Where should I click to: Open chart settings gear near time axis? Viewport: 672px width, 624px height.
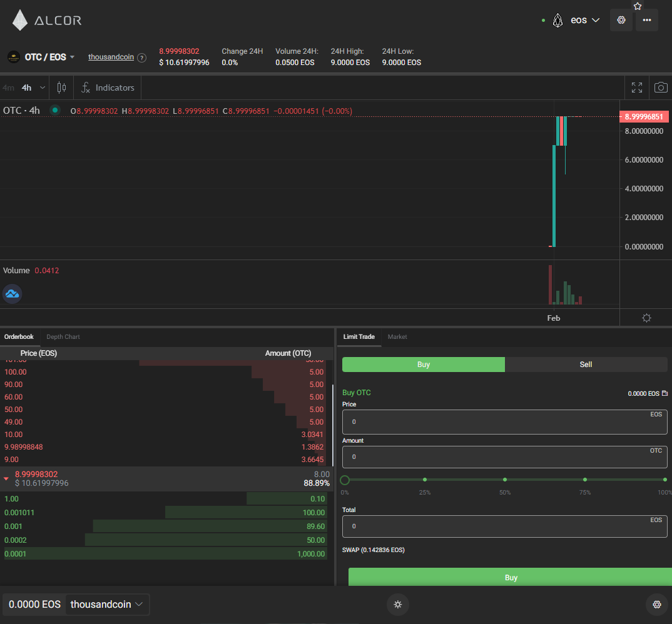646,318
